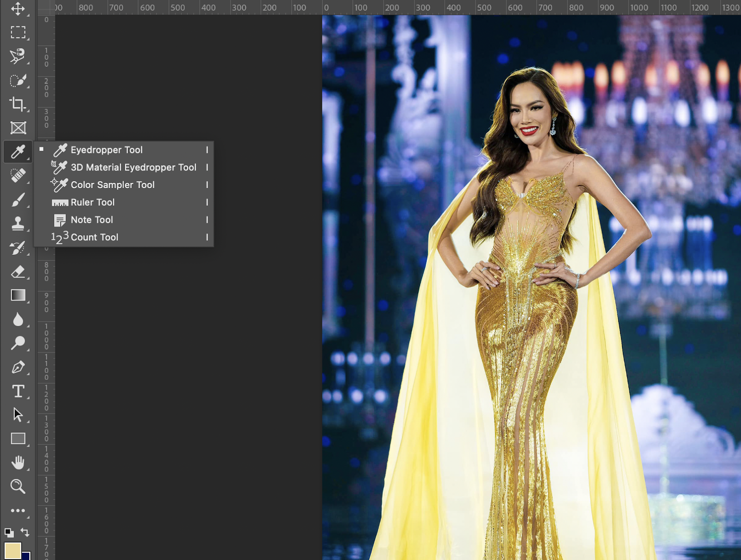Select the Hand tool
The width and height of the screenshot is (741, 560).
[x=18, y=462]
